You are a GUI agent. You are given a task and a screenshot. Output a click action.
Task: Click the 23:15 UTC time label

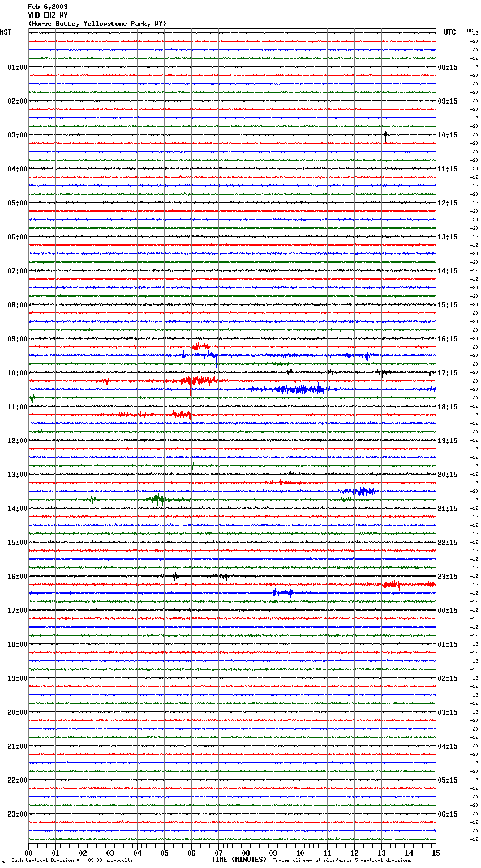point(448,577)
